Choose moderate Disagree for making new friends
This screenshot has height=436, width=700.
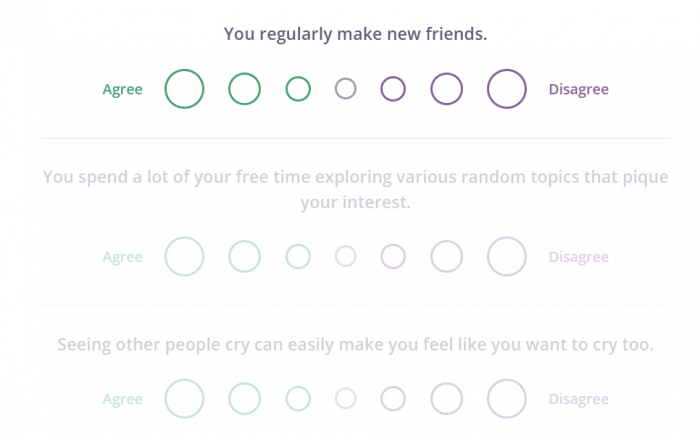[446, 89]
